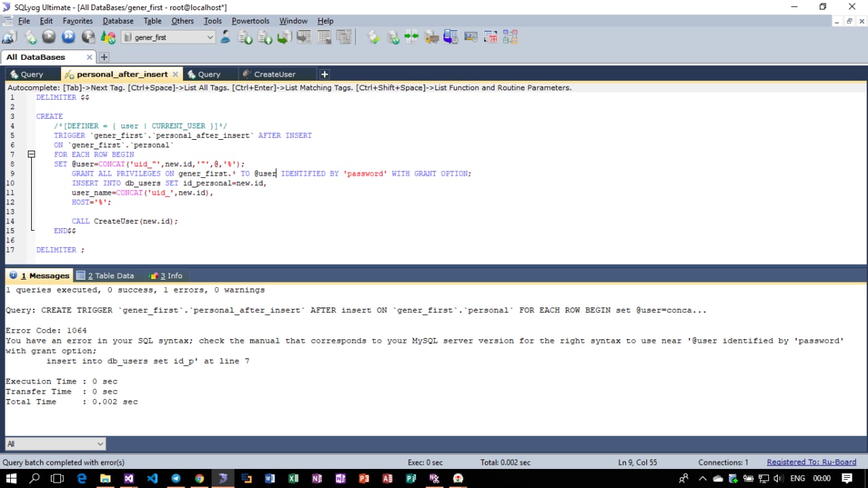Open the schema designer icon

click(510, 37)
